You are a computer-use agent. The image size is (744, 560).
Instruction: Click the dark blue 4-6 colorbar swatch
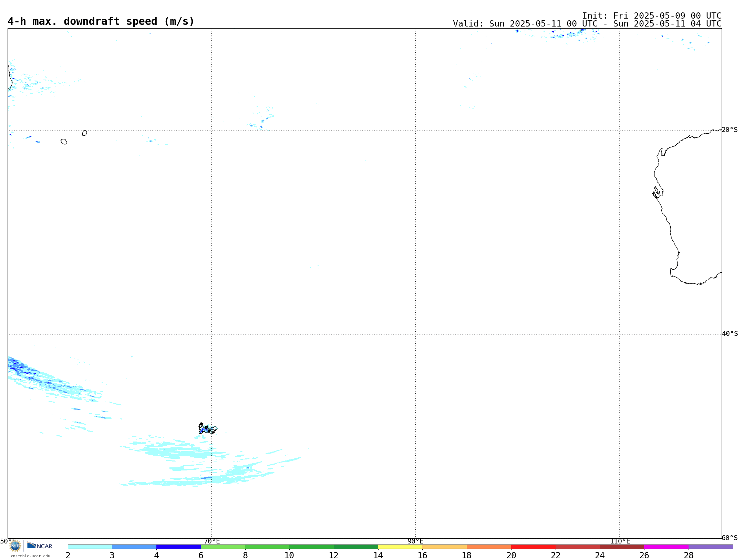[178, 547]
